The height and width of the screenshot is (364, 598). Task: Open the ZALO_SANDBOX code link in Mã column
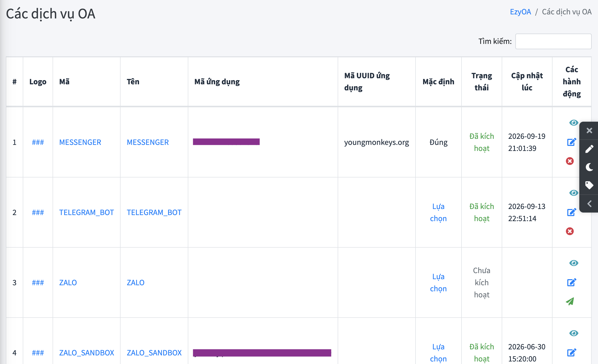coord(86,353)
